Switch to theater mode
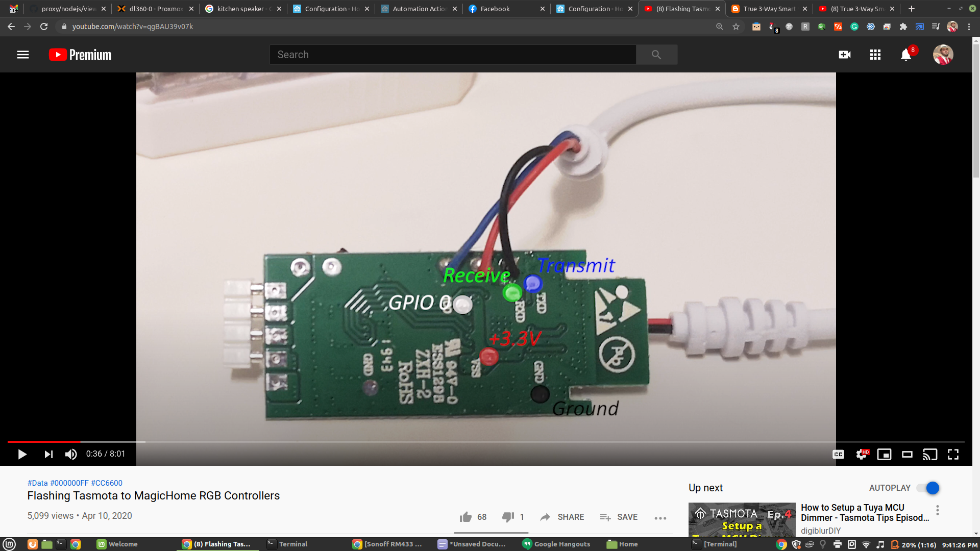Screen dimensions: 980x551 click(907, 454)
